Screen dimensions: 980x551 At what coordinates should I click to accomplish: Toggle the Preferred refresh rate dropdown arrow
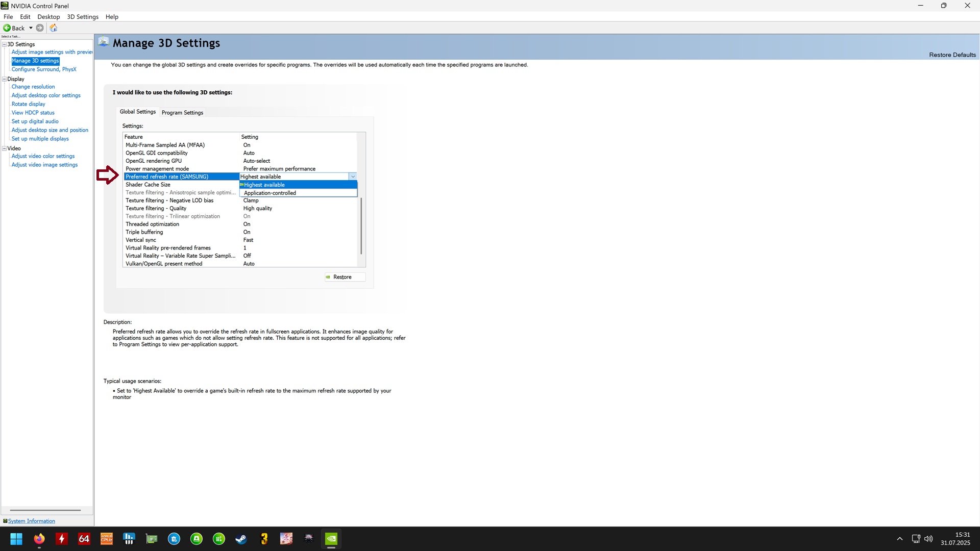(353, 177)
